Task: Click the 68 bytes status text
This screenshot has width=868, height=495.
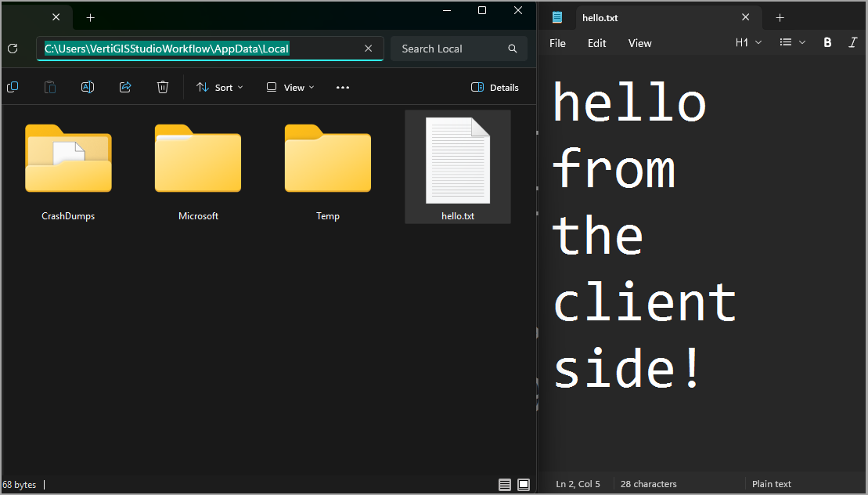Action: click(20, 485)
